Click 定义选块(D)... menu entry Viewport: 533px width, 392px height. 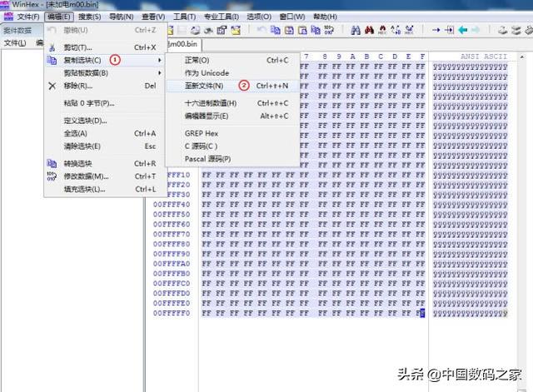106,121
